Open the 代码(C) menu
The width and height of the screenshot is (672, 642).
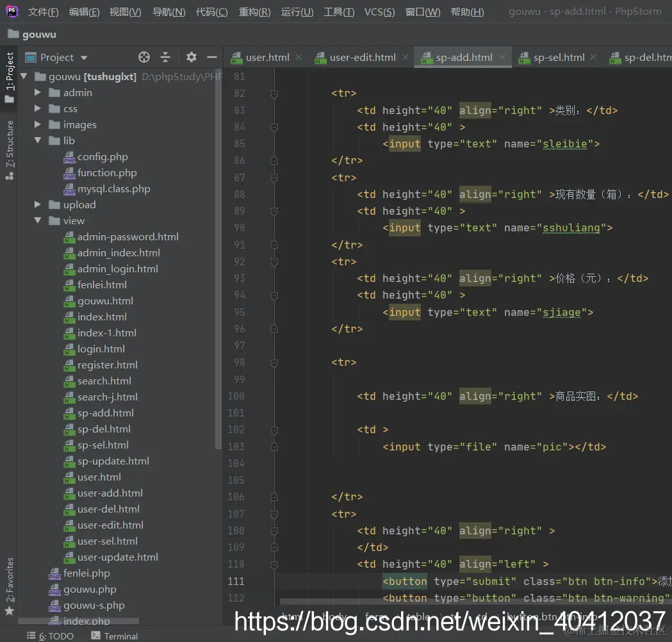pyautogui.click(x=211, y=12)
